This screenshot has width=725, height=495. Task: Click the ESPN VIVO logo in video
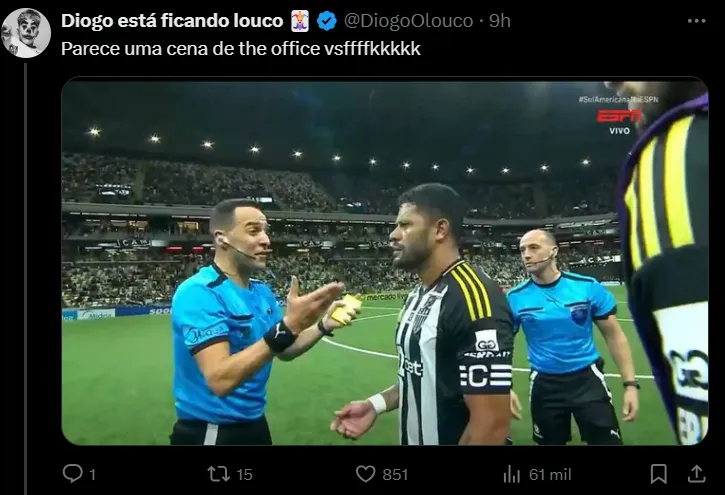tap(619, 121)
